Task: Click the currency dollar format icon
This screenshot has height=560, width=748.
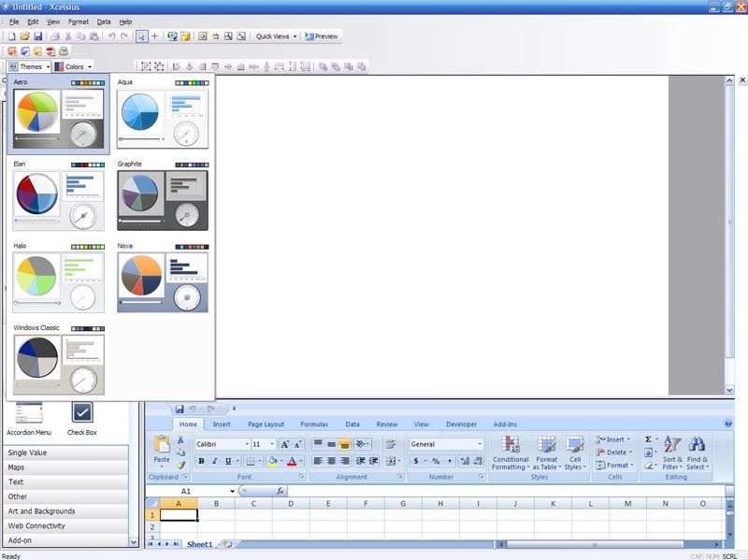Action: pos(416,461)
